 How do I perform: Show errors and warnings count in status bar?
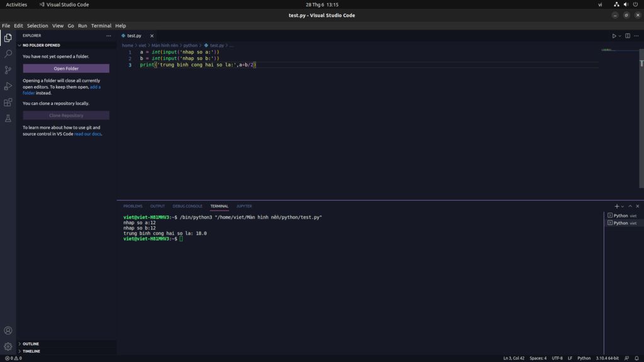13,358
